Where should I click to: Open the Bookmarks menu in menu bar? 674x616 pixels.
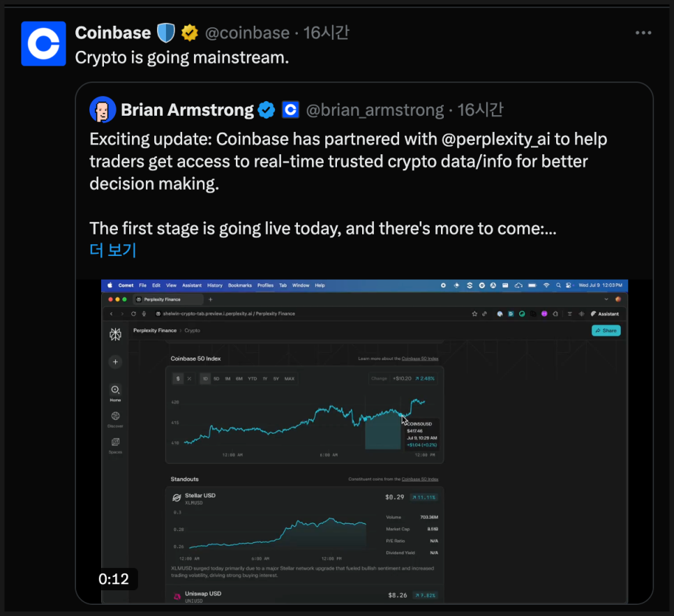(240, 285)
